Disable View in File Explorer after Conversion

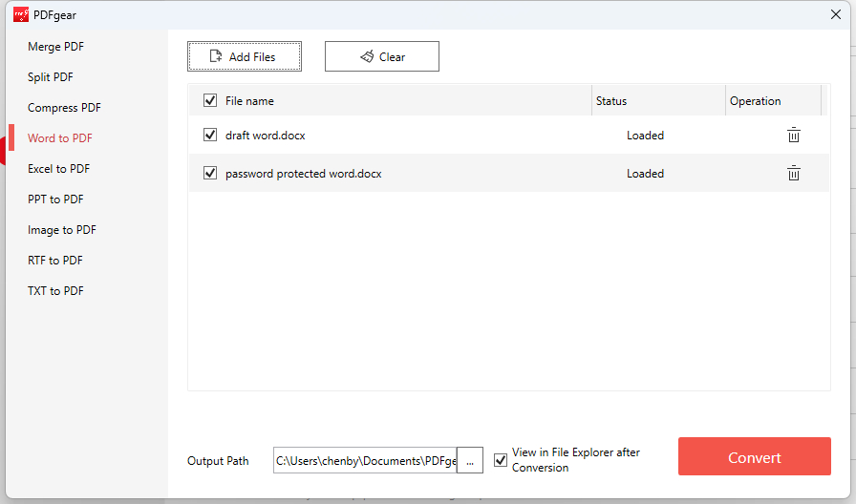(x=501, y=460)
